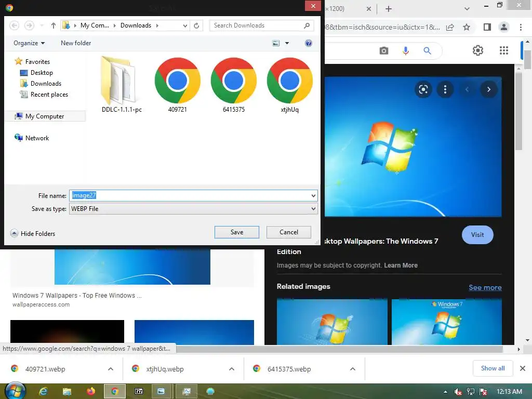
Task: Expand the view options arrow
Action: click(287, 43)
